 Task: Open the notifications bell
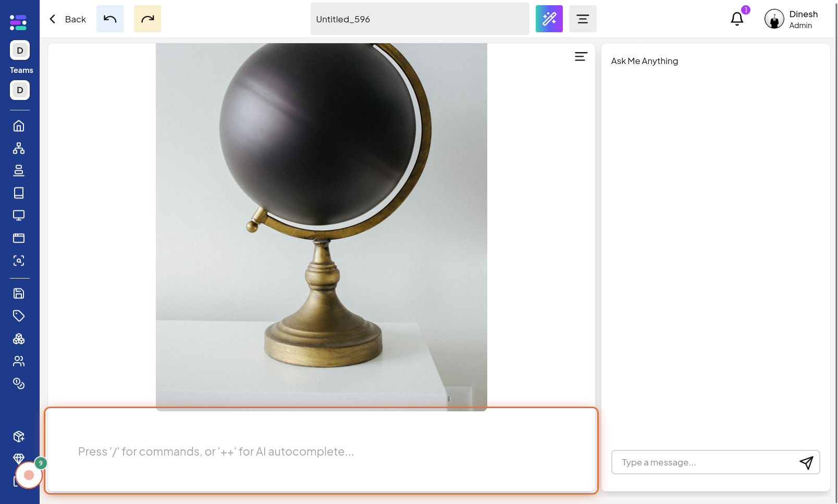click(x=737, y=19)
